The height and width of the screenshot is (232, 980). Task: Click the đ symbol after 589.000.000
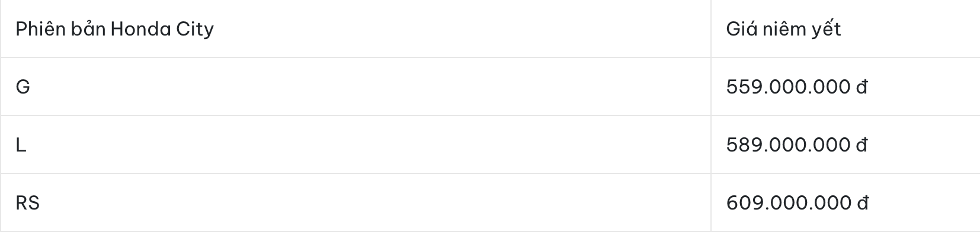click(862, 145)
